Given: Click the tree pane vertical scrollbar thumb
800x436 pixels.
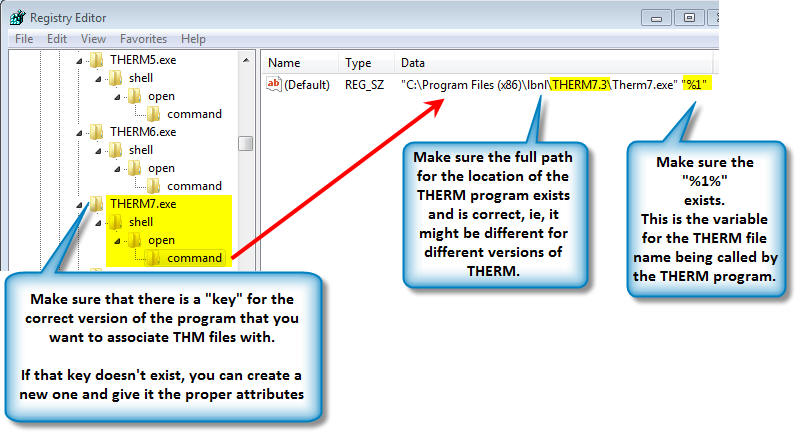Looking at the screenshot, I should coord(246,143).
